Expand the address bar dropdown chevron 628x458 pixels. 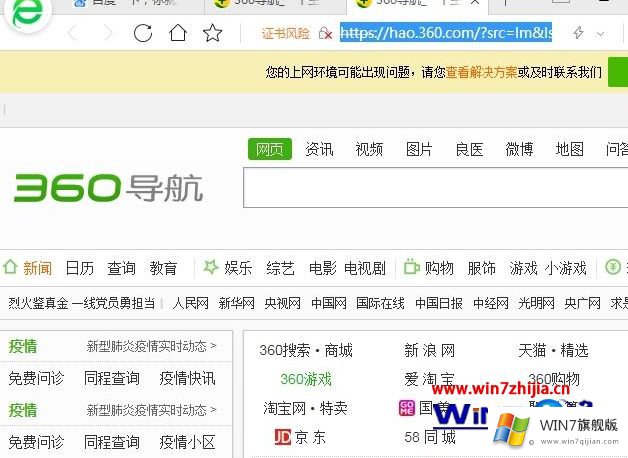click(600, 34)
